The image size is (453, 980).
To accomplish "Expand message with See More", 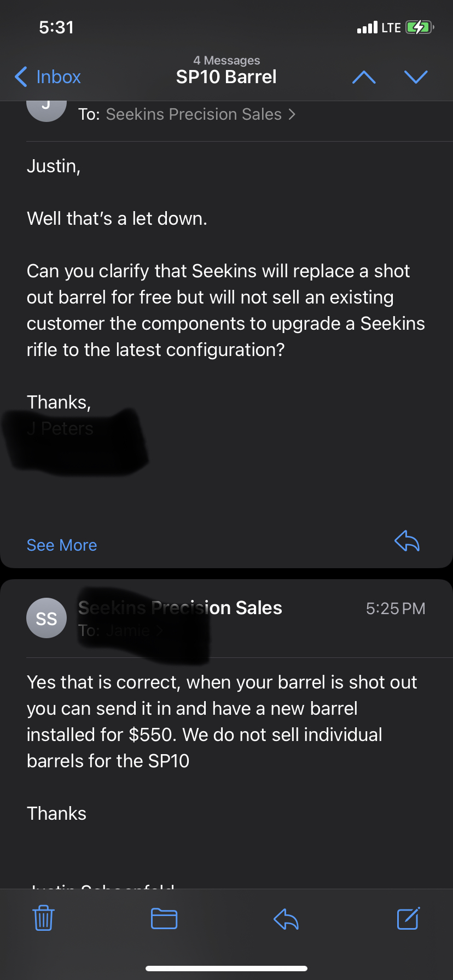I will click(x=62, y=545).
